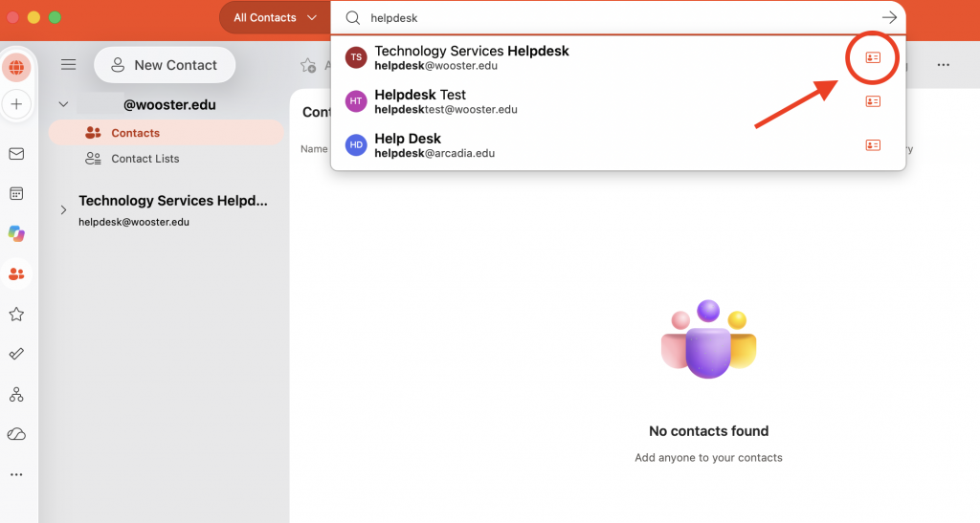Open OneDrive cloud icon in sidebar
The width and height of the screenshot is (980, 523).
click(17, 434)
